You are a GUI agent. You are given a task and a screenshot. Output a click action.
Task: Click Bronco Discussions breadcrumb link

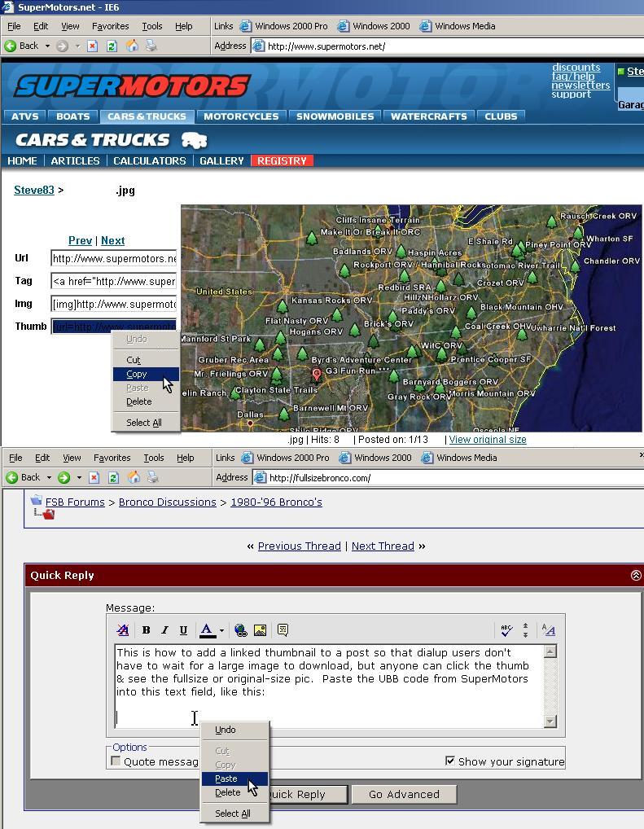[167, 502]
